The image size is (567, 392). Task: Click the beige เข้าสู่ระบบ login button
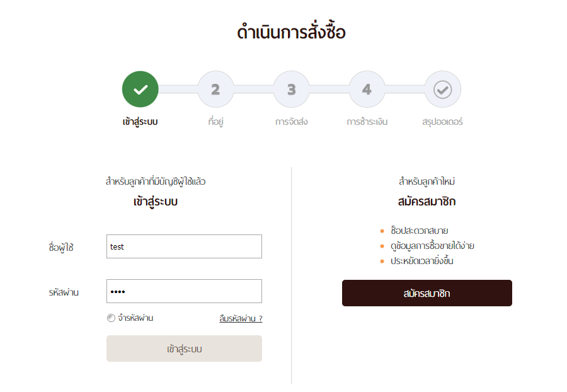point(184,349)
